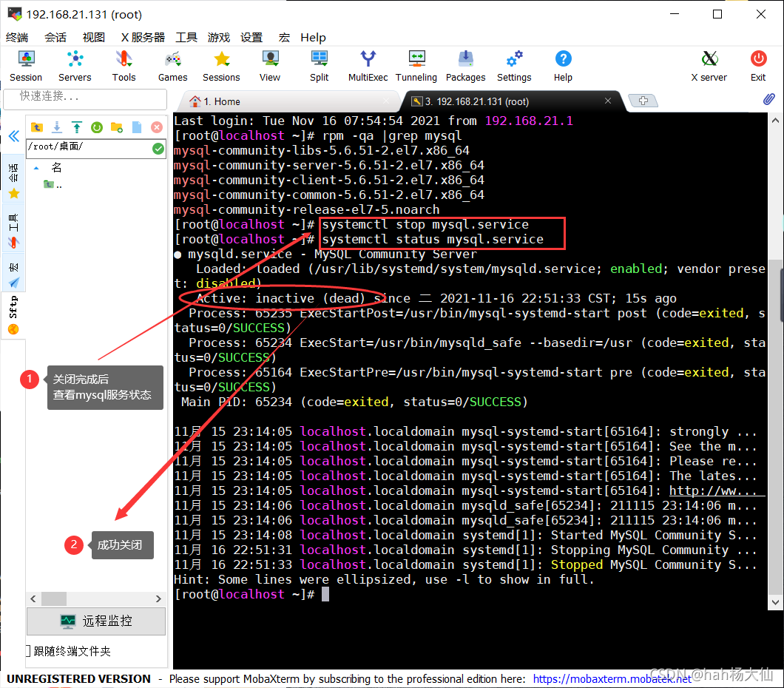Click the 远程监控 remote monitoring button
Image resolution: width=784 pixels, height=688 pixels.
click(x=96, y=621)
